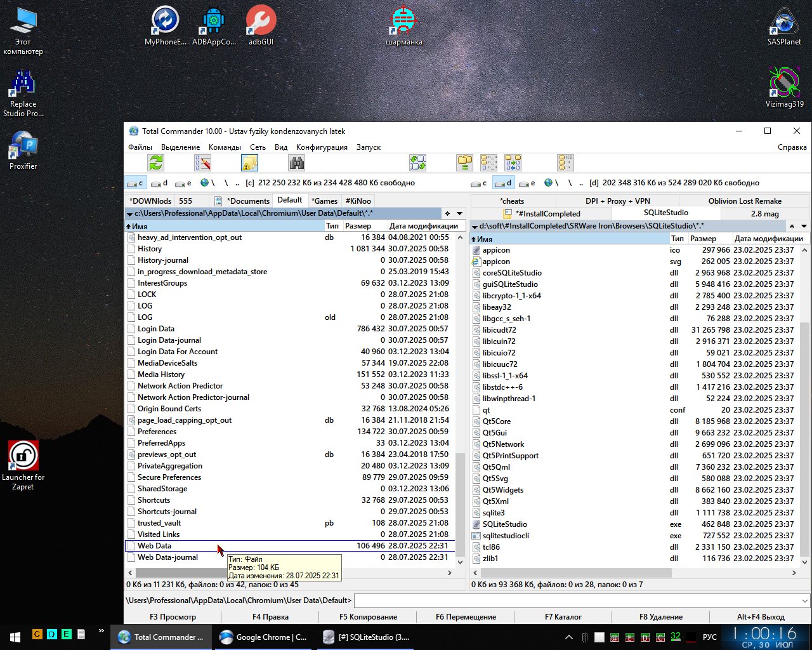This screenshot has height=650, width=812.
Task: Open left panel directory history dropdown arrow
Action: click(x=460, y=214)
